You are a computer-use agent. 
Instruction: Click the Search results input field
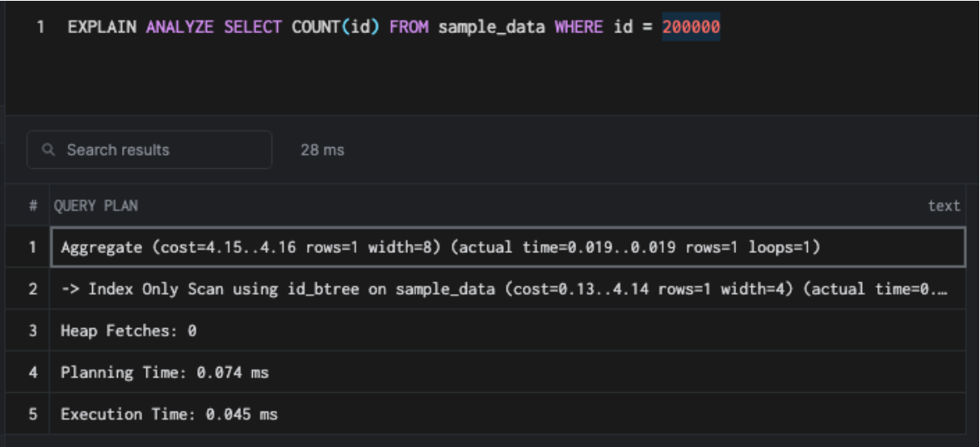click(149, 150)
